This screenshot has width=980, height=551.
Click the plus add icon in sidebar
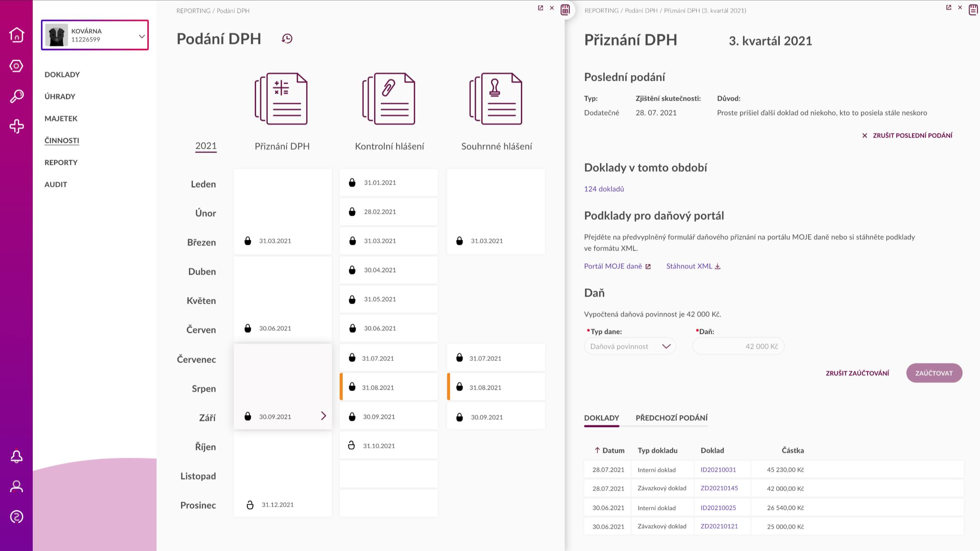[17, 126]
